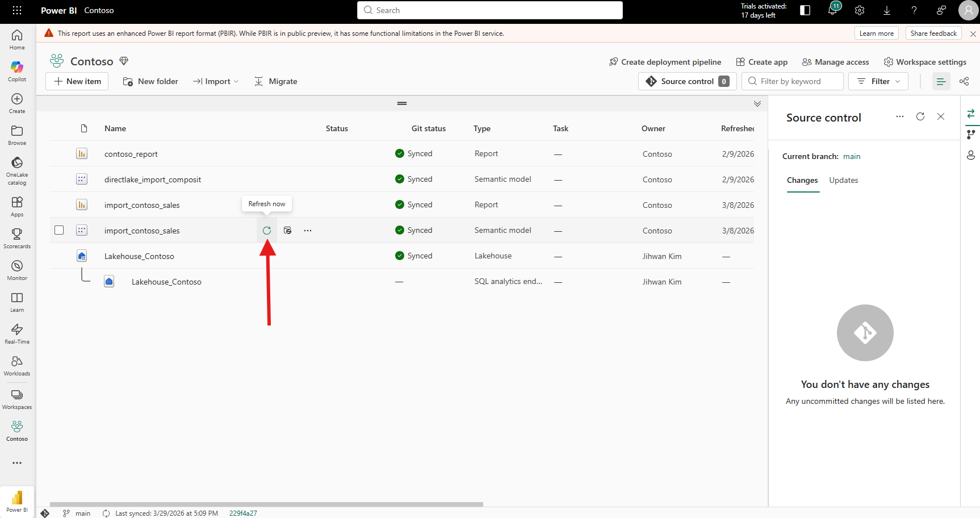The width and height of the screenshot is (980, 518).
Task: Open Source control panel more options
Action: [900, 116]
